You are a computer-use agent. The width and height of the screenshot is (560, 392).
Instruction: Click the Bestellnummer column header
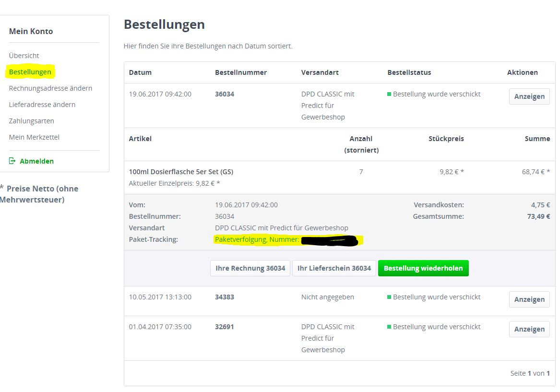pos(241,72)
